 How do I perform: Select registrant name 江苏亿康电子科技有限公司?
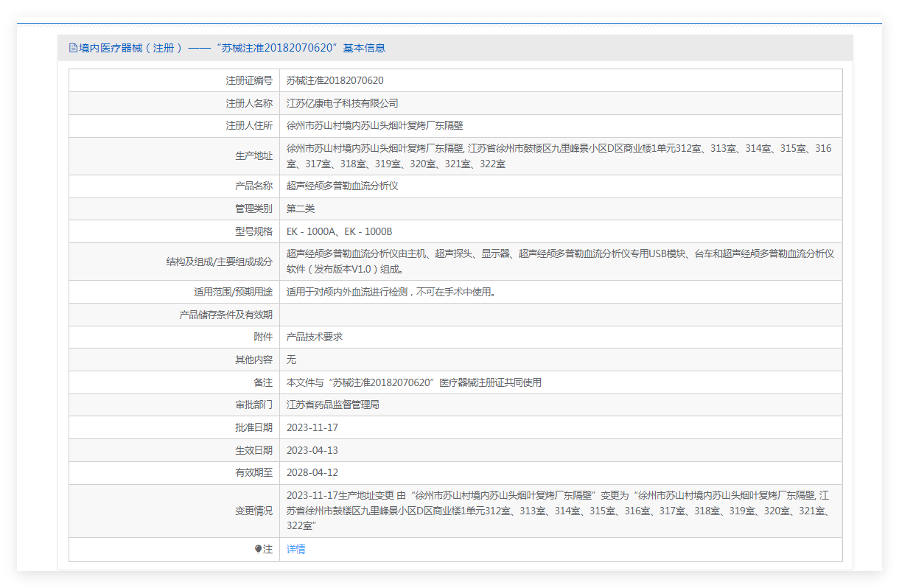(342, 103)
